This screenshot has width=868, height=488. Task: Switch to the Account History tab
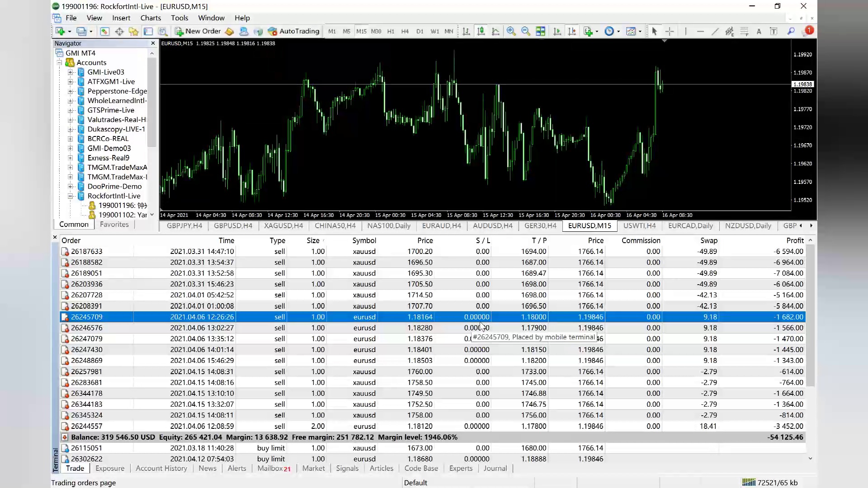point(161,469)
